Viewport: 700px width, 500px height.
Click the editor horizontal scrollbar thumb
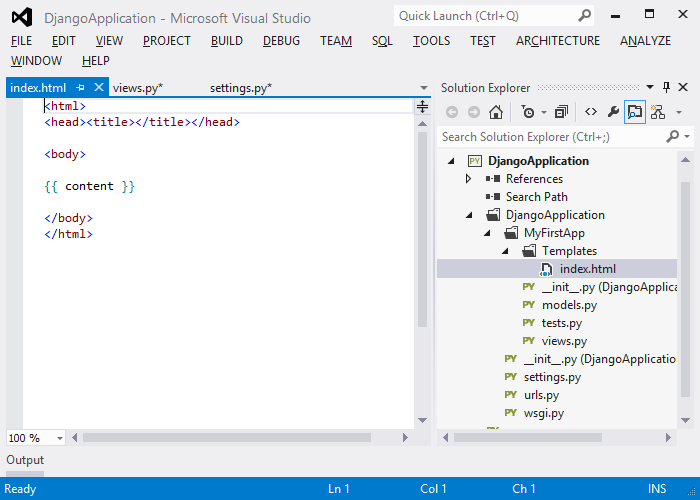click(x=227, y=438)
